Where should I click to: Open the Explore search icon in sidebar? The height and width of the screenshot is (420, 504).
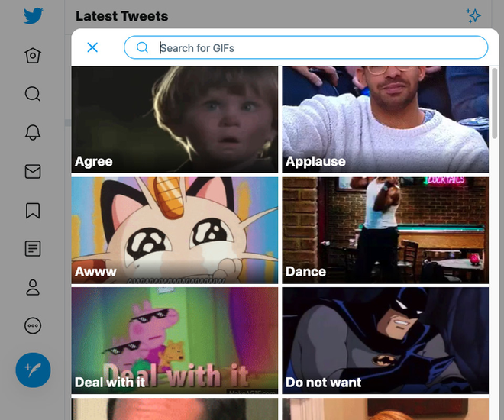[33, 94]
